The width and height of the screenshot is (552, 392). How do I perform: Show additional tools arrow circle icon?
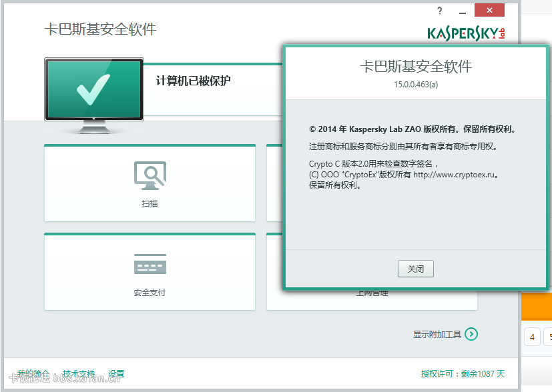[x=471, y=334]
